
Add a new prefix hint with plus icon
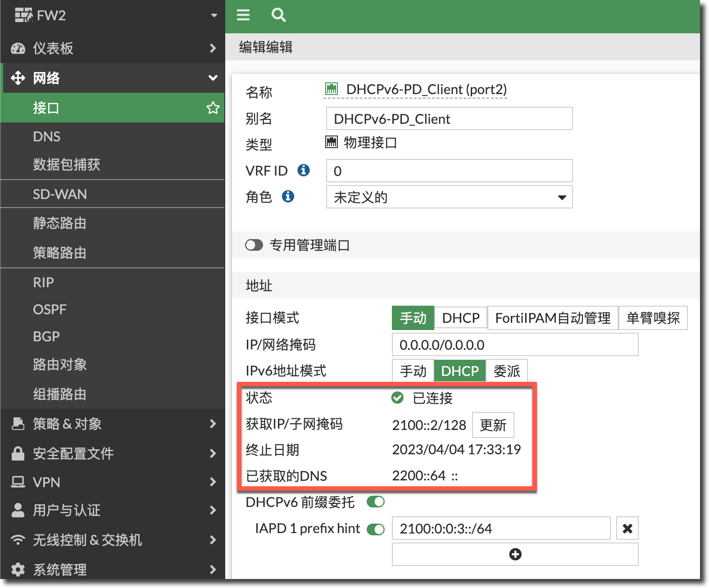[x=515, y=554]
